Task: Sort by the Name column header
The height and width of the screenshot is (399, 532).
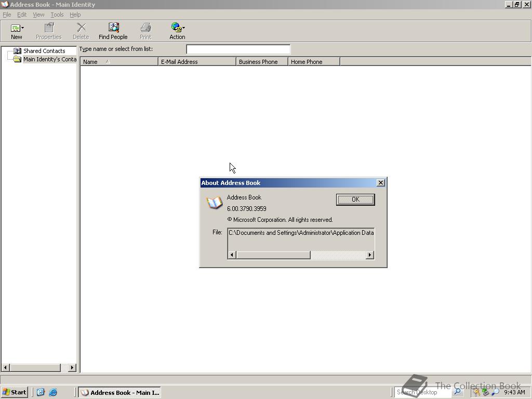Action: pyautogui.click(x=119, y=62)
